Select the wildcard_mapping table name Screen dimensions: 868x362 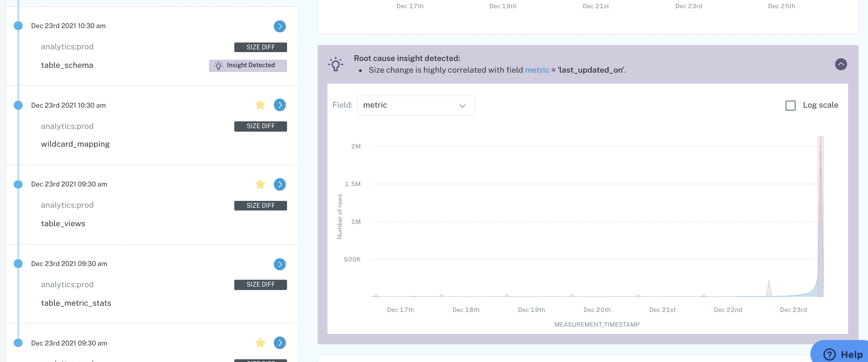pos(75,144)
